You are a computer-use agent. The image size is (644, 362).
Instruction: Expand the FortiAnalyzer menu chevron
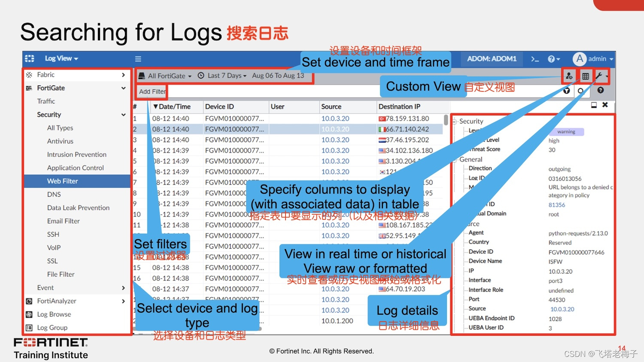coord(123,301)
